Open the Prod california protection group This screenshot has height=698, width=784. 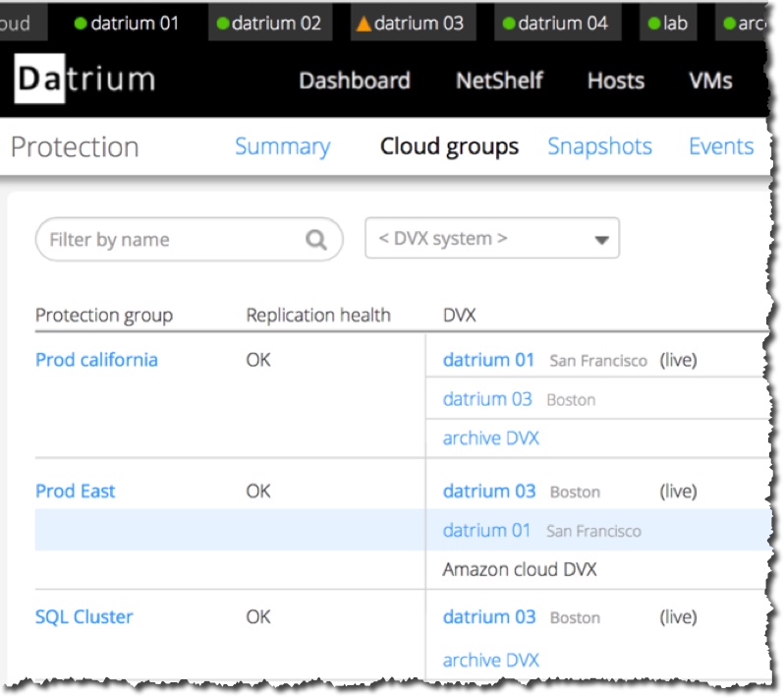coord(96,360)
